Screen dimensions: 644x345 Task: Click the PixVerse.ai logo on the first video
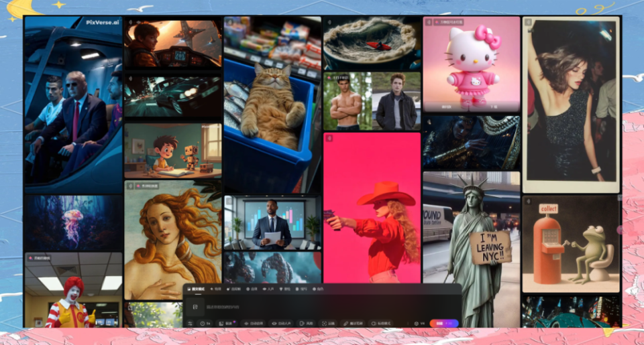click(x=103, y=22)
